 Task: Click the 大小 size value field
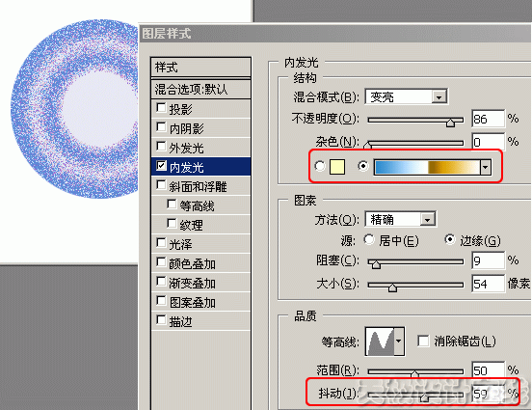coord(488,284)
